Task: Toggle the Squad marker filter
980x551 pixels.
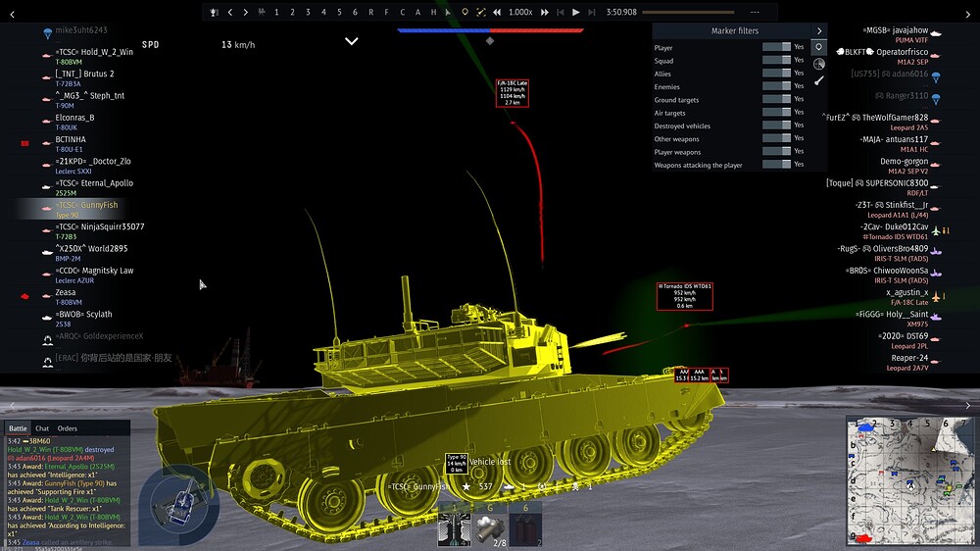Action: (776, 60)
